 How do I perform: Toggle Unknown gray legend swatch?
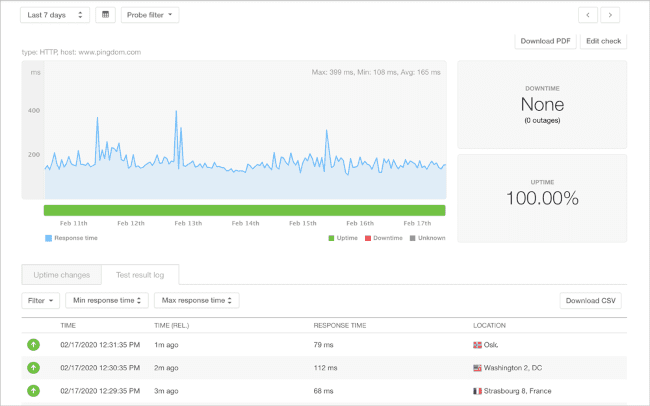coord(412,238)
